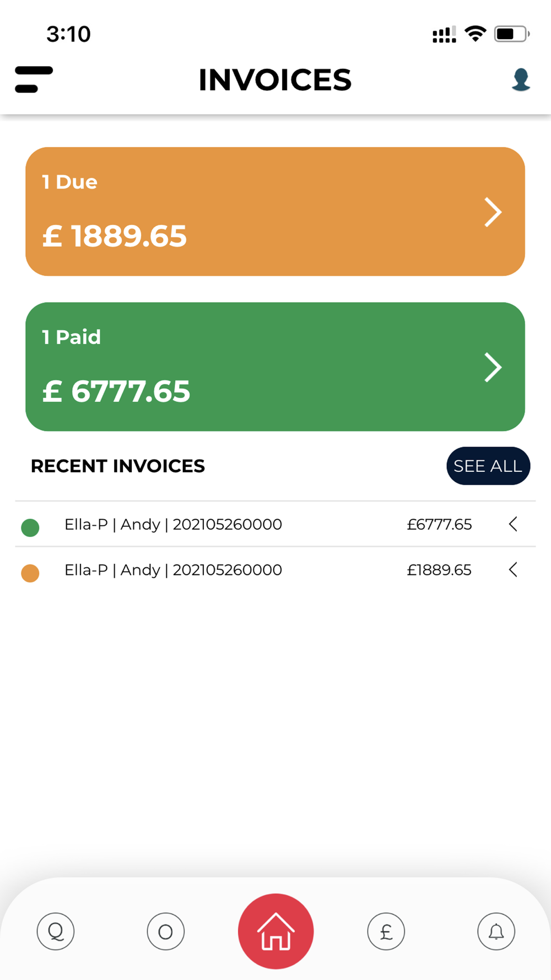Expand the 1 Due card chevron
551x980 pixels.
[x=493, y=212]
